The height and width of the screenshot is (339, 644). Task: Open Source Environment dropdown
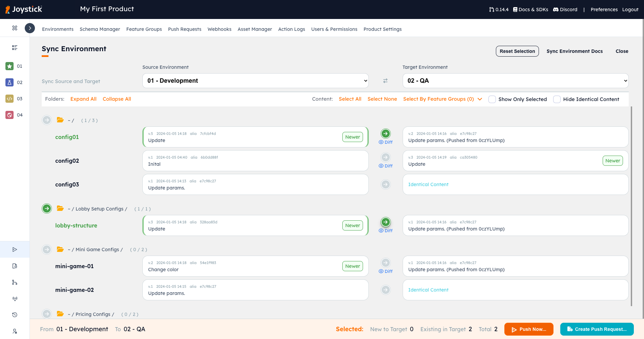(256, 81)
